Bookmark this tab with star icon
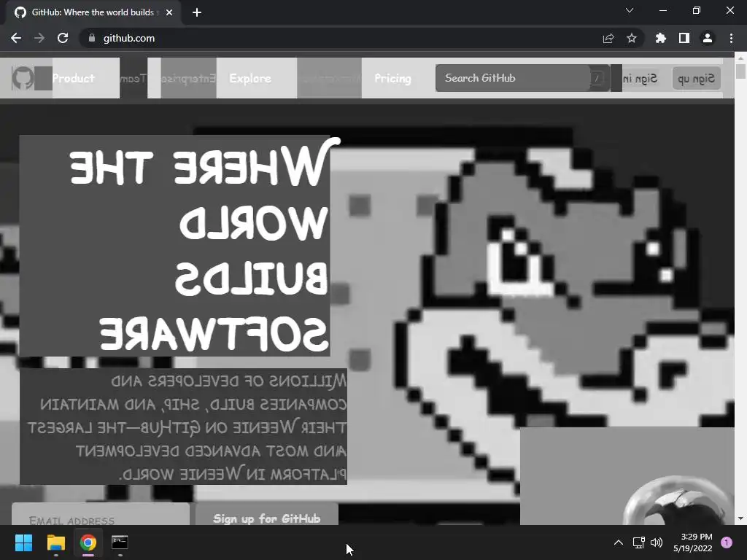This screenshot has height=560, width=747. 632,38
